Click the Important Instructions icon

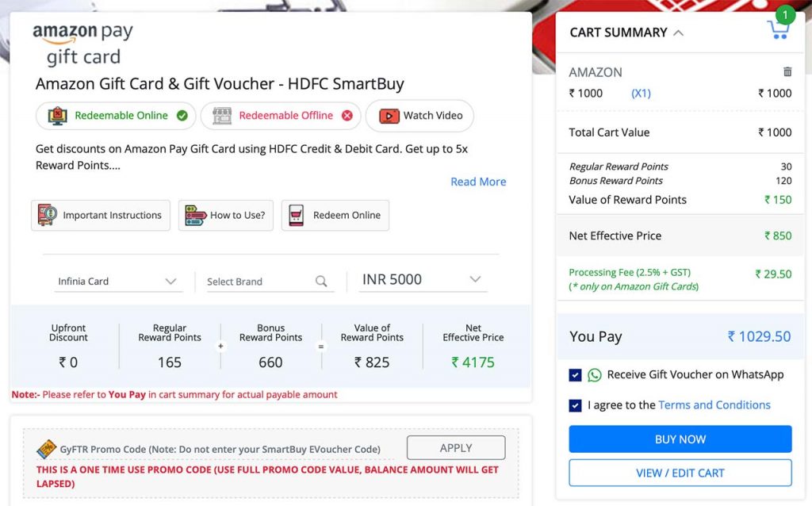[x=48, y=214]
